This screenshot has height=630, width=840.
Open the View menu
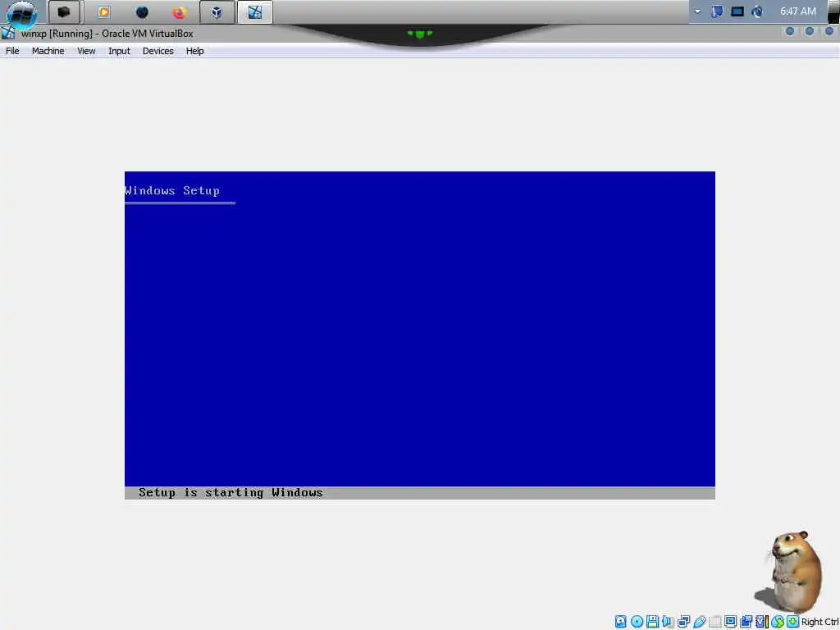(x=86, y=51)
